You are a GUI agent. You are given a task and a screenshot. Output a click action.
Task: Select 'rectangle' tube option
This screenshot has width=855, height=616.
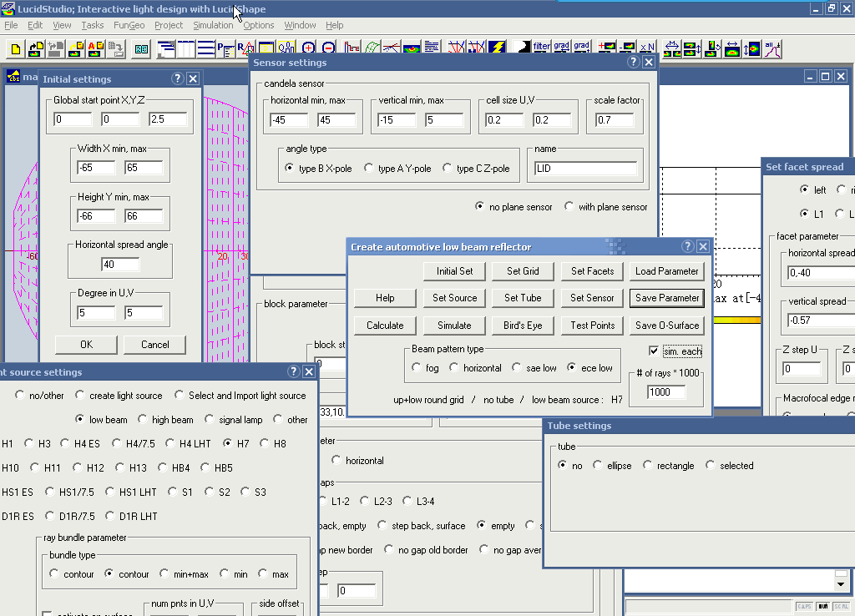647,465
